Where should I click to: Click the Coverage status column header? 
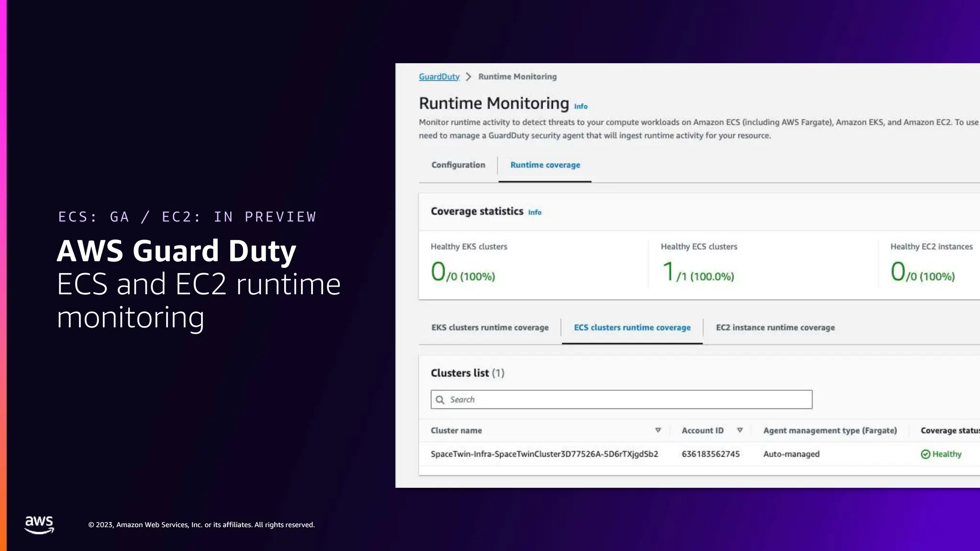click(x=950, y=430)
